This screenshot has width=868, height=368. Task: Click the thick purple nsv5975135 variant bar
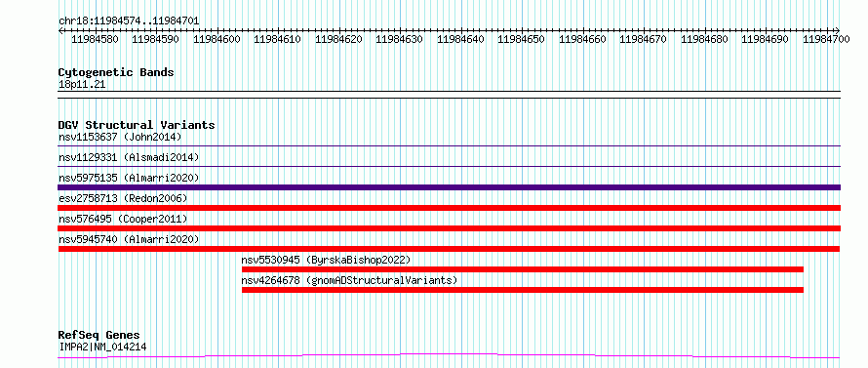(449, 187)
